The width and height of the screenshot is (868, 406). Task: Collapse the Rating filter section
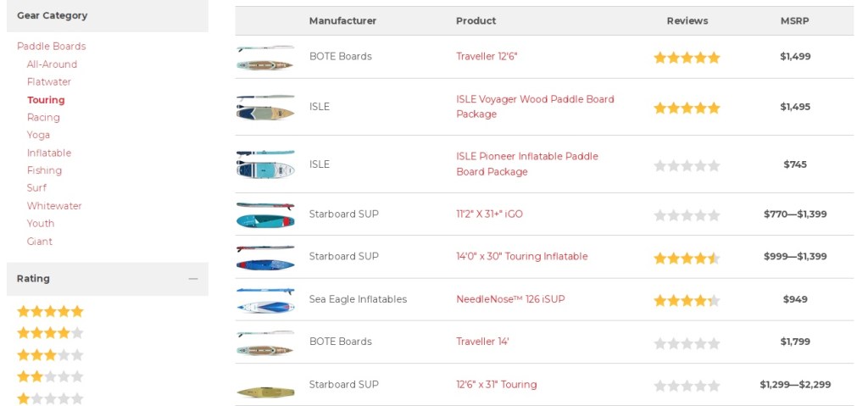point(192,279)
